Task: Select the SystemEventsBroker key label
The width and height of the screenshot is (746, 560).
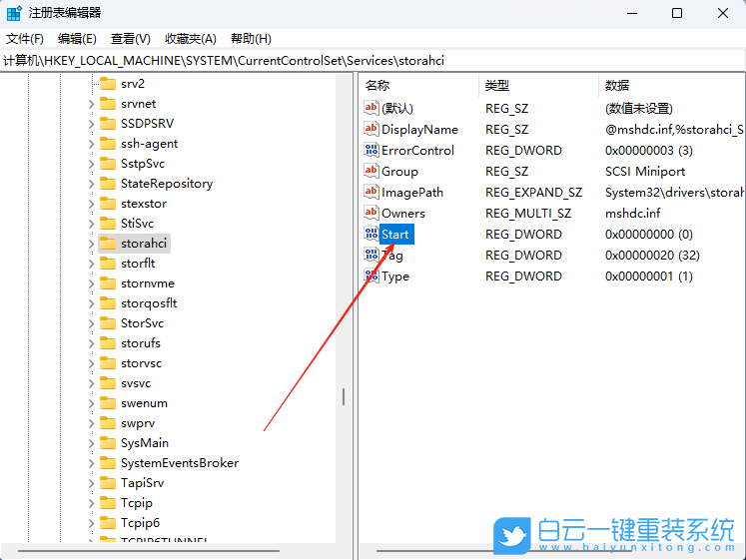Action: [180, 463]
